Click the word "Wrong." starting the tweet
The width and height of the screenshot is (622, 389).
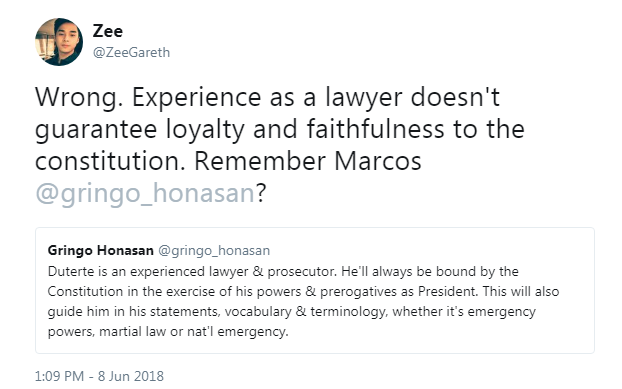click(79, 97)
